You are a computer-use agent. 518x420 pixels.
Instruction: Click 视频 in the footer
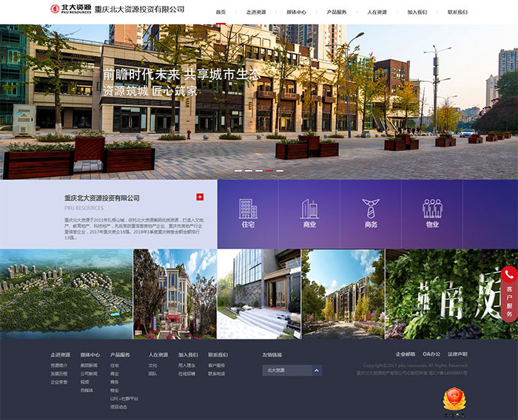tap(84, 382)
